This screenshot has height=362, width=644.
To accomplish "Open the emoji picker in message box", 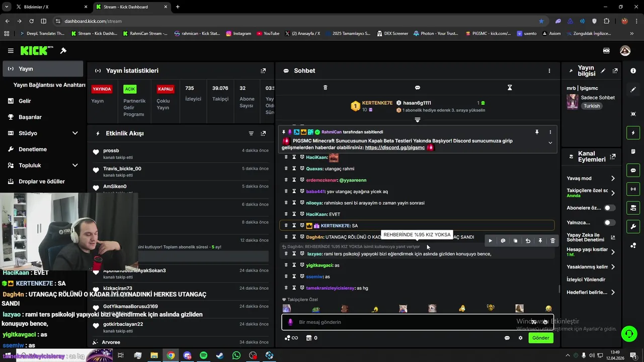I will coord(545,322).
